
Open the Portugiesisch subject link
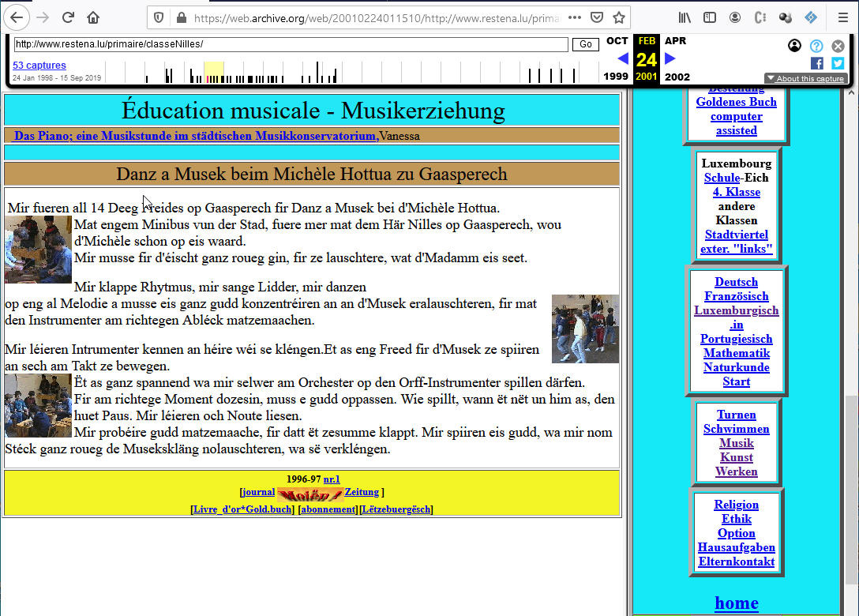[737, 339]
